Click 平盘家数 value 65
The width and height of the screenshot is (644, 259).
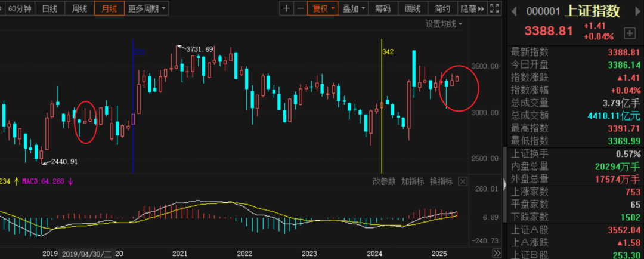point(636,204)
